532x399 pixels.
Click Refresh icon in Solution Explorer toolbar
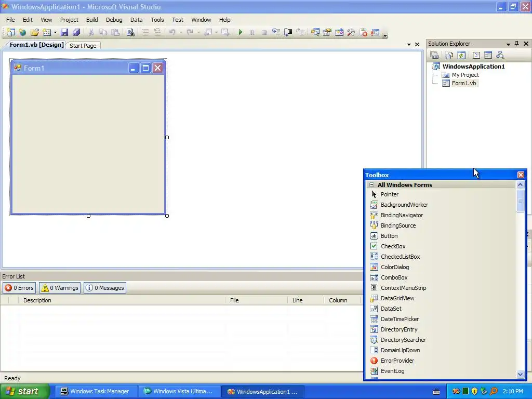point(461,55)
